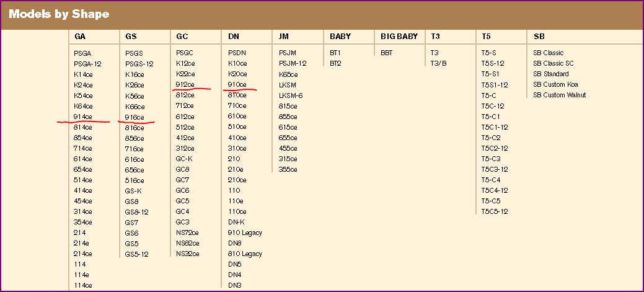Click the T5-S1 model link
The height and width of the screenshot is (292, 644).
click(490, 74)
